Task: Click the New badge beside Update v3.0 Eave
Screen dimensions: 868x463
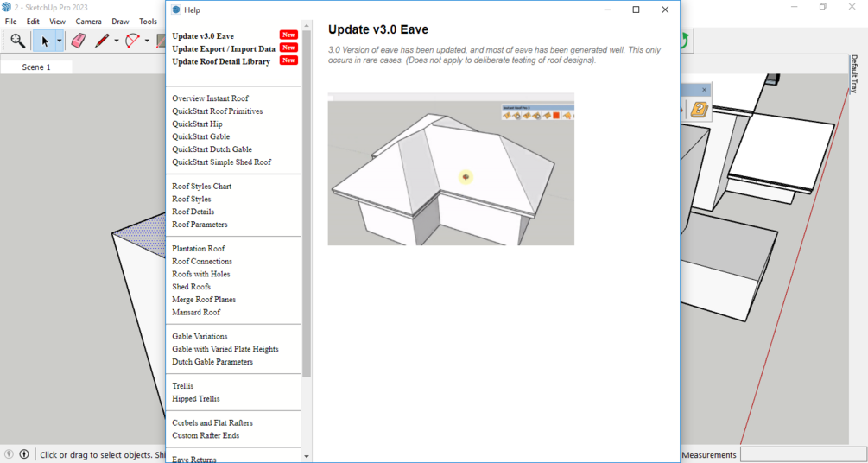Action: click(289, 35)
